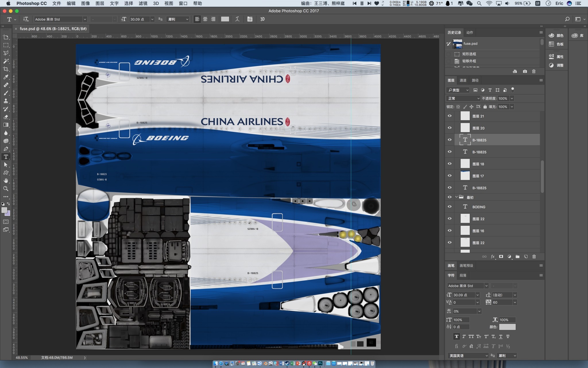Select the Hand tool
This screenshot has width=588, height=368.
tap(6, 181)
